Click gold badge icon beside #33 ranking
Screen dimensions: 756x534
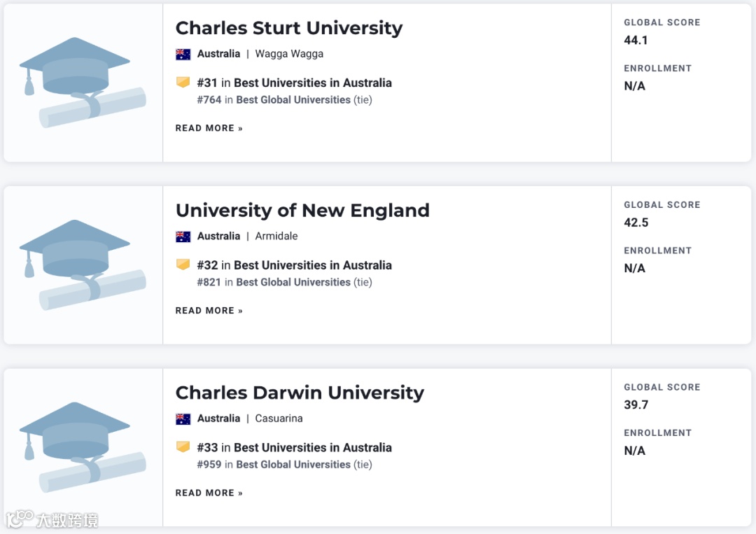(x=183, y=447)
